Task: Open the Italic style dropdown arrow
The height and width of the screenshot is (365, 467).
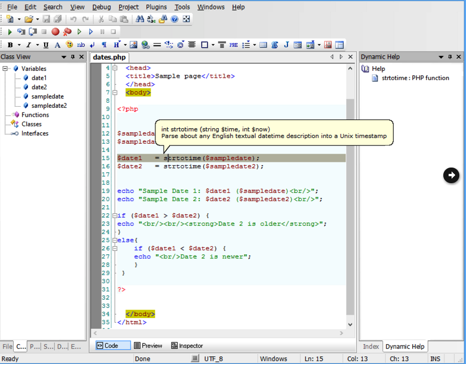Action: [x=37, y=45]
